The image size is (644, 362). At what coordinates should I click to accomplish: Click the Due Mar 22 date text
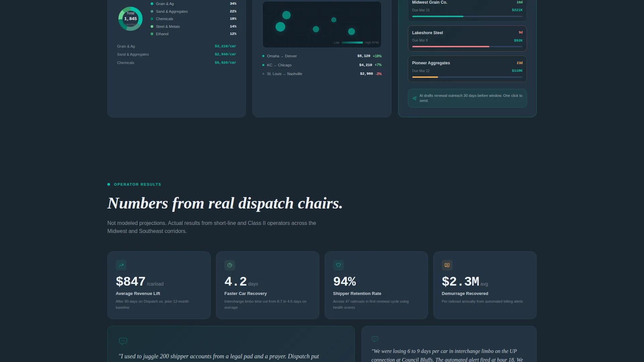[421, 71]
